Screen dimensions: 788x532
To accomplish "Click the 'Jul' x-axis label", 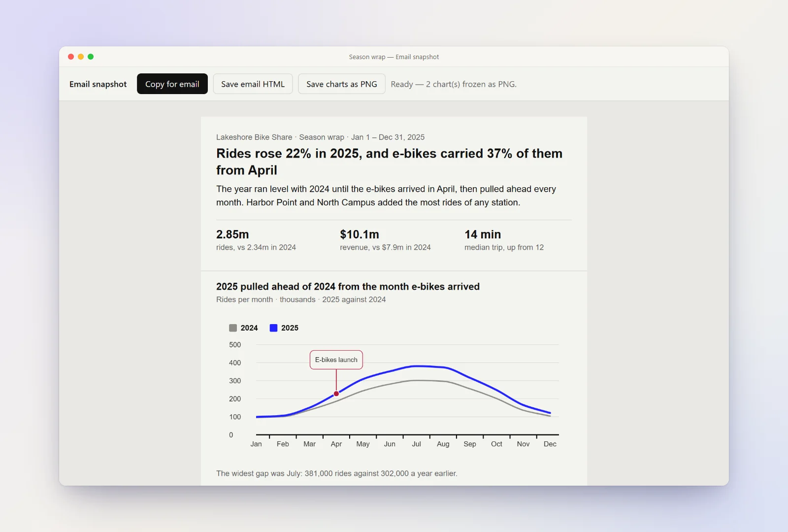I will click(x=416, y=444).
